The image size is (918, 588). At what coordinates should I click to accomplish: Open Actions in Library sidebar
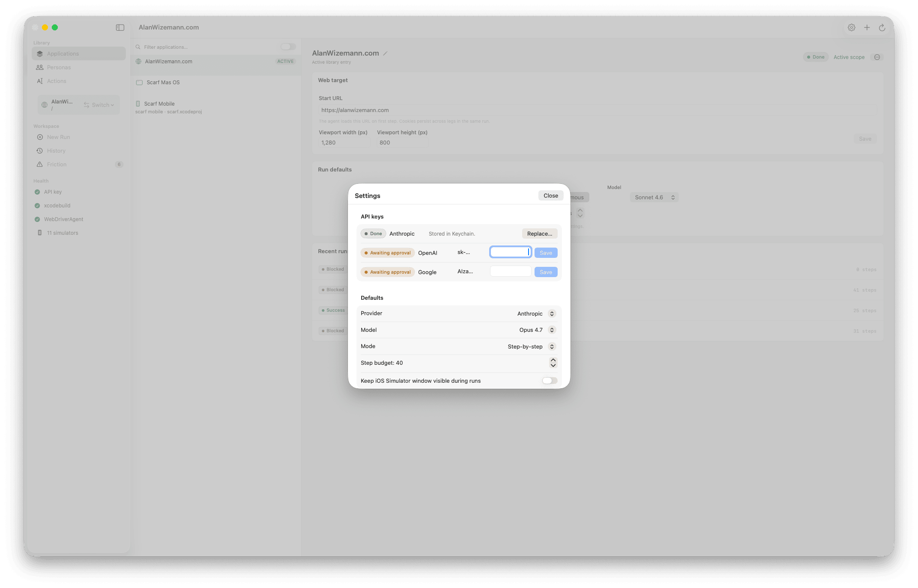(79, 81)
